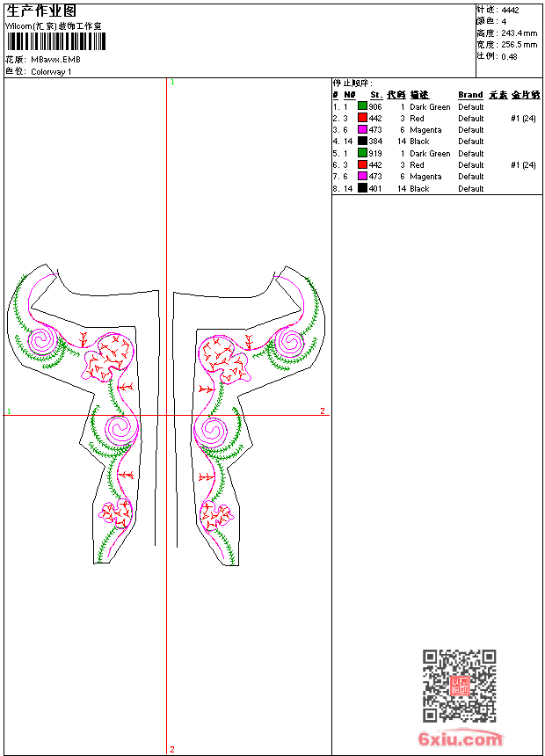Screen dimensions: 545x756
Task: Click stitch count 401 in row 8
Action: pyautogui.click(x=375, y=188)
